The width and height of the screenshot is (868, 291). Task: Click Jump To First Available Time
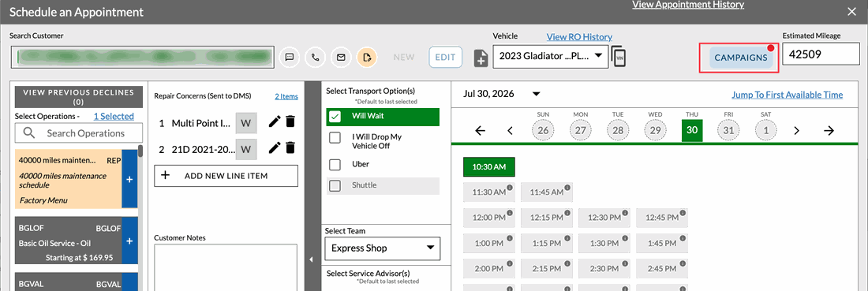[788, 95]
